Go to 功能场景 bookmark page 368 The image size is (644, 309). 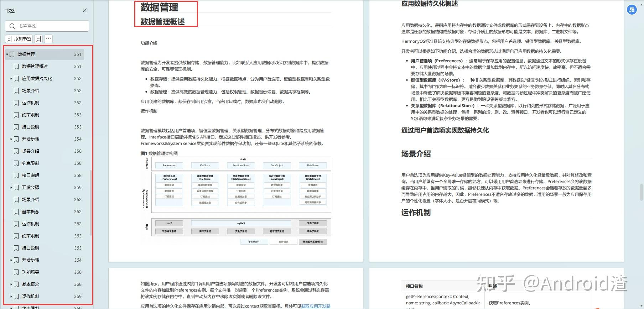coord(47,272)
